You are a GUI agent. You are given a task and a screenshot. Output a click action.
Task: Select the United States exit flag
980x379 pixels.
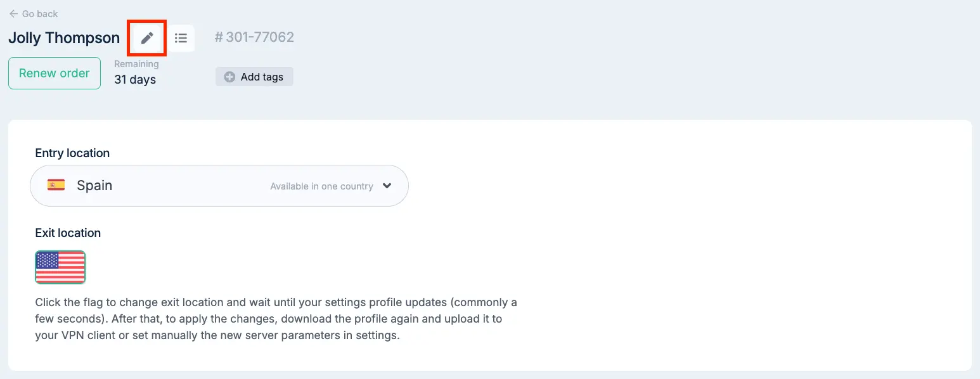point(60,267)
